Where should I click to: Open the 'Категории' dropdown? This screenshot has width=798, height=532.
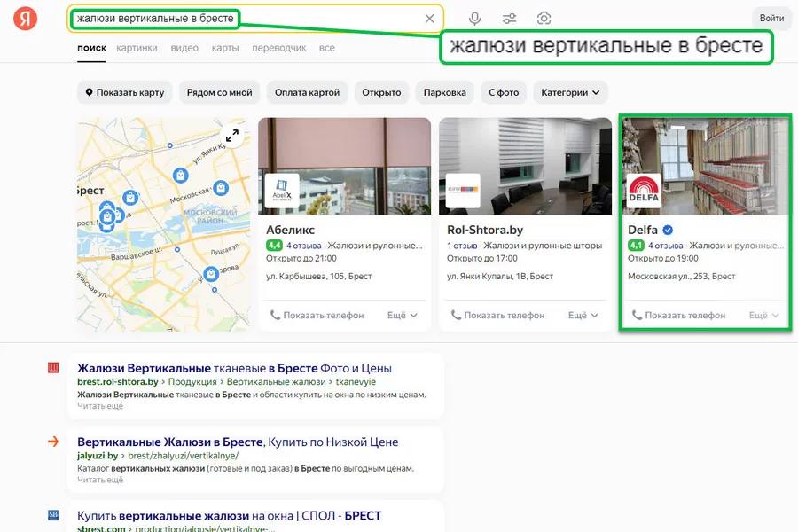pos(570,92)
